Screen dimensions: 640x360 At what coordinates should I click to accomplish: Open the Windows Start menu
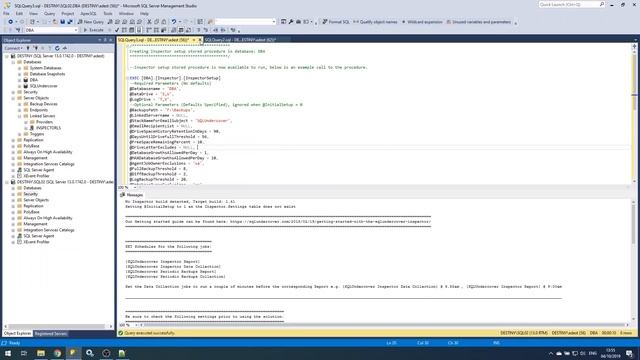[8, 353]
